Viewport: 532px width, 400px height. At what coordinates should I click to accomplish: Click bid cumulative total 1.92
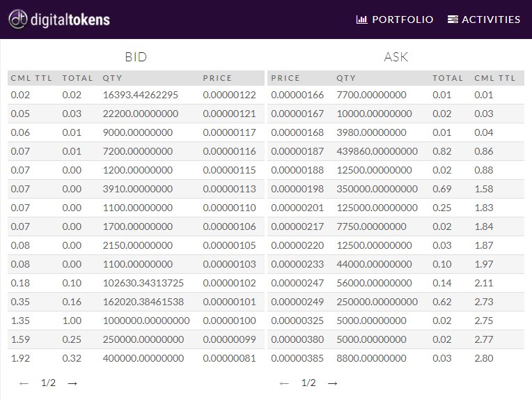20,358
